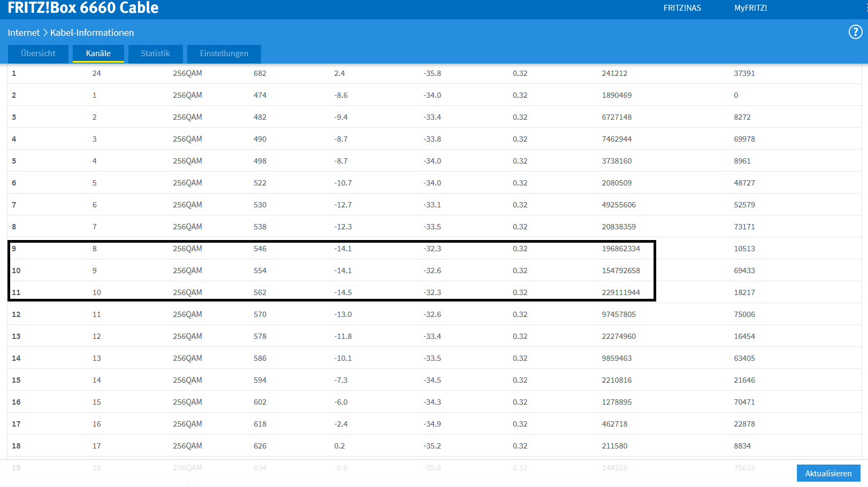Click value 462718 in row 17

tap(614, 424)
